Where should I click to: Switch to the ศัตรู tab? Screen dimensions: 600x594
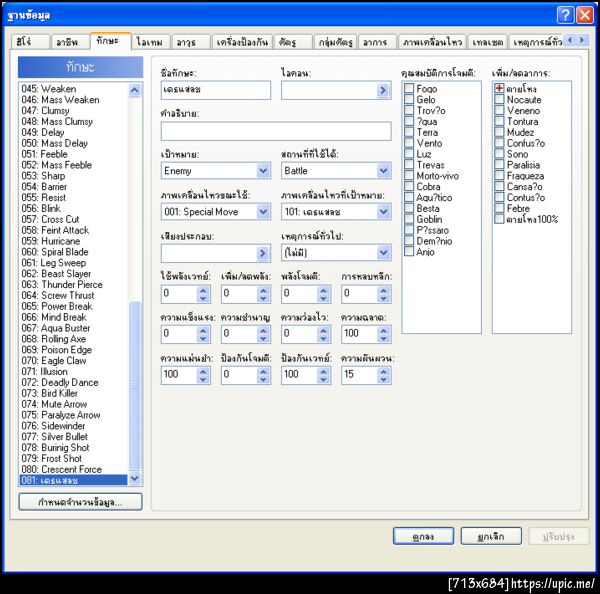(293, 42)
